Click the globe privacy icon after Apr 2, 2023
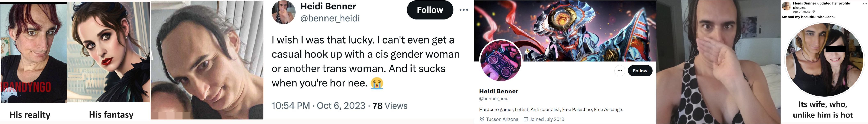The height and width of the screenshot is (124, 868). tap(814, 12)
